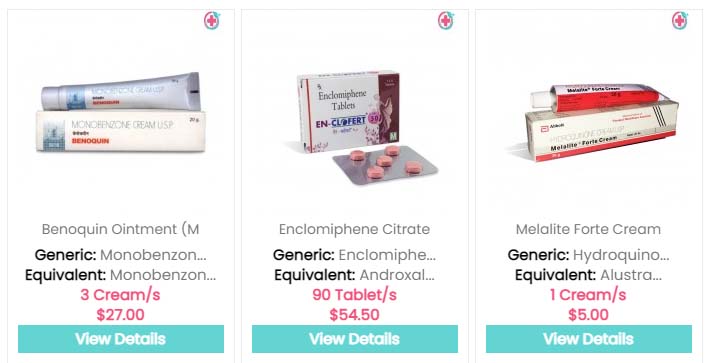The height and width of the screenshot is (363, 709).
Task: Click the 1 Cream/s quantity label
Action: click(588, 295)
